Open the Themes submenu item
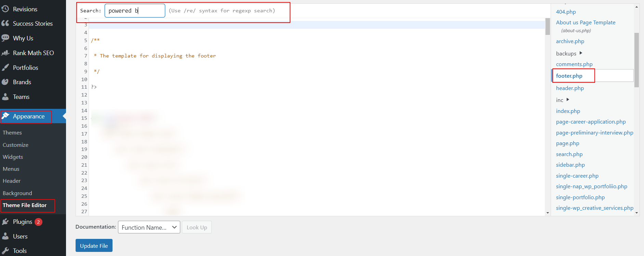The width and height of the screenshot is (644, 256). tap(12, 132)
